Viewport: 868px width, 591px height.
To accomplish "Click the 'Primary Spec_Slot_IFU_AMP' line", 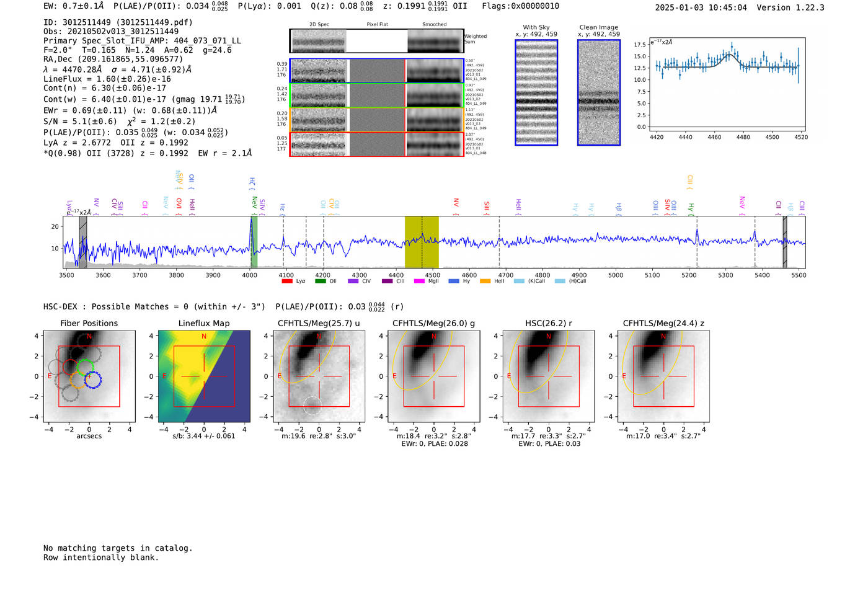I will click(x=142, y=40).
